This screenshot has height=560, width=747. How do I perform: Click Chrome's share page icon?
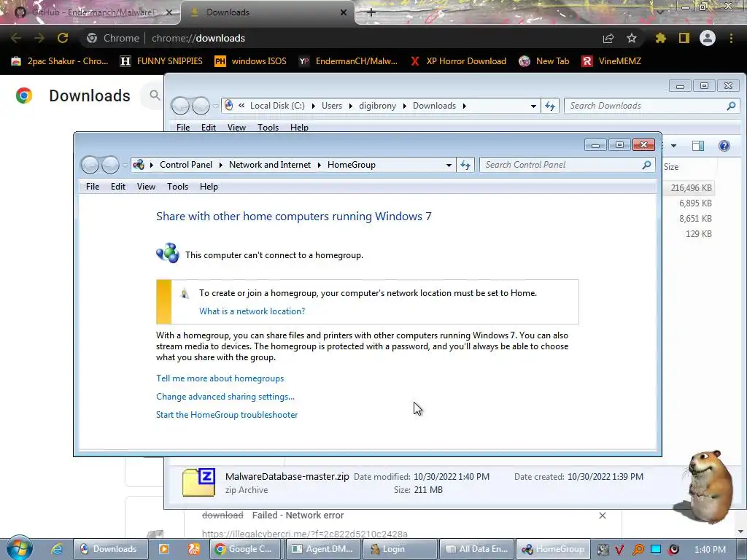[x=608, y=39]
